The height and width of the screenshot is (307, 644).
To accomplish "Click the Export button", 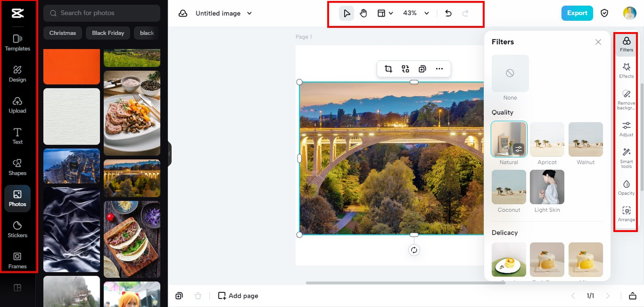I will tap(577, 14).
